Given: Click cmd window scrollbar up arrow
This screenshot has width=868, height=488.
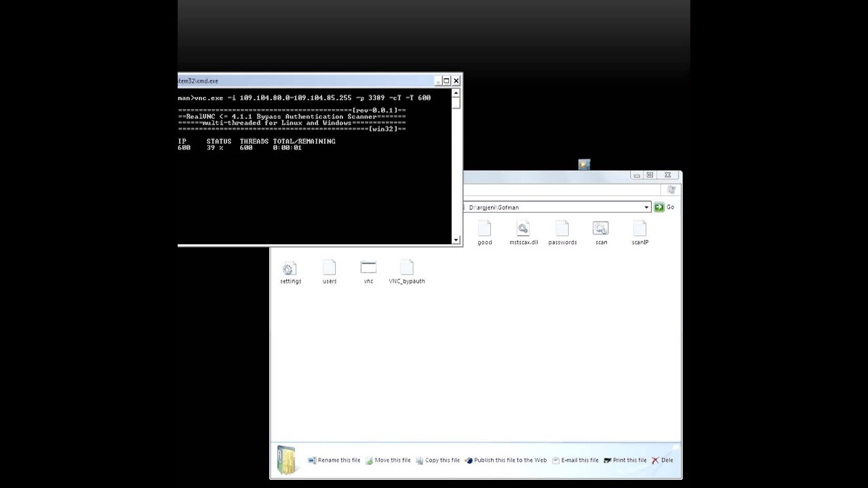Looking at the screenshot, I should coord(456,92).
